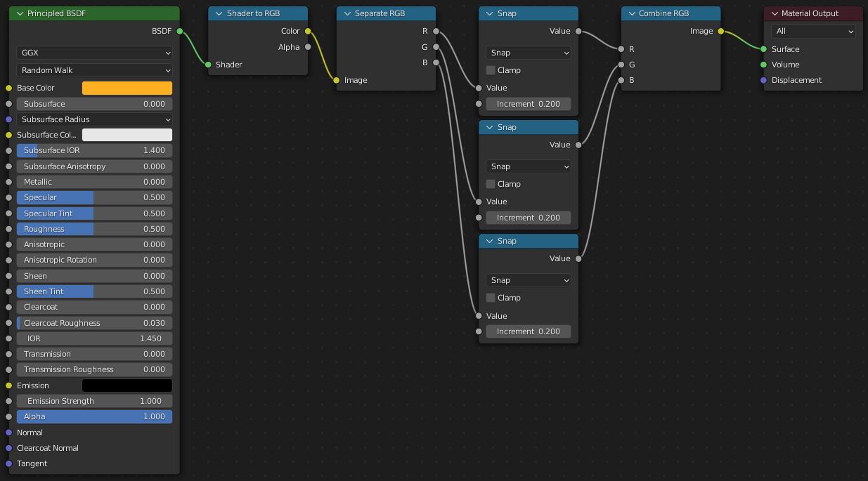Open the Base Color swatch picker
The image size is (868, 481).
pyautogui.click(x=127, y=88)
